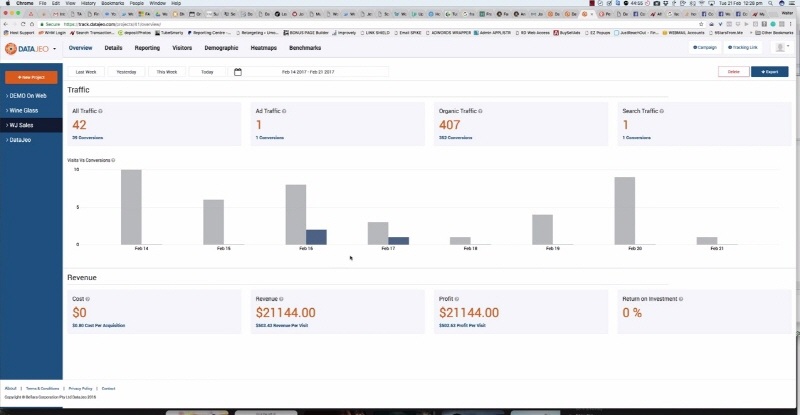Open the Reporting tab
The image size is (800, 415).
pyautogui.click(x=147, y=48)
